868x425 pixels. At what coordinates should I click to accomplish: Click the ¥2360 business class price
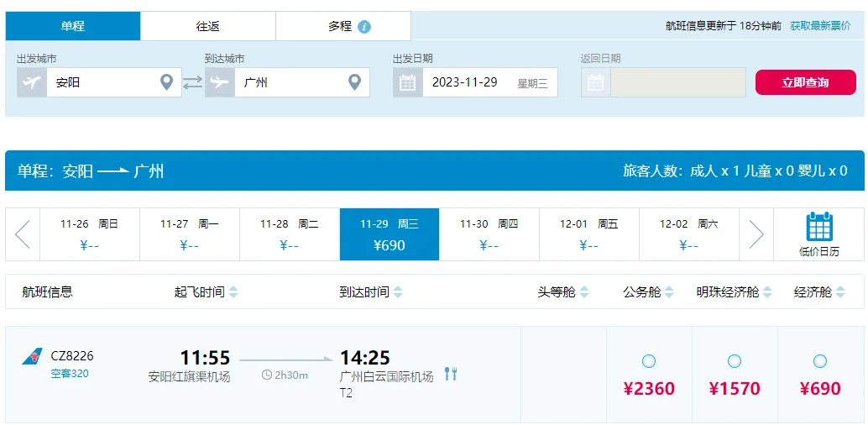pos(649,388)
